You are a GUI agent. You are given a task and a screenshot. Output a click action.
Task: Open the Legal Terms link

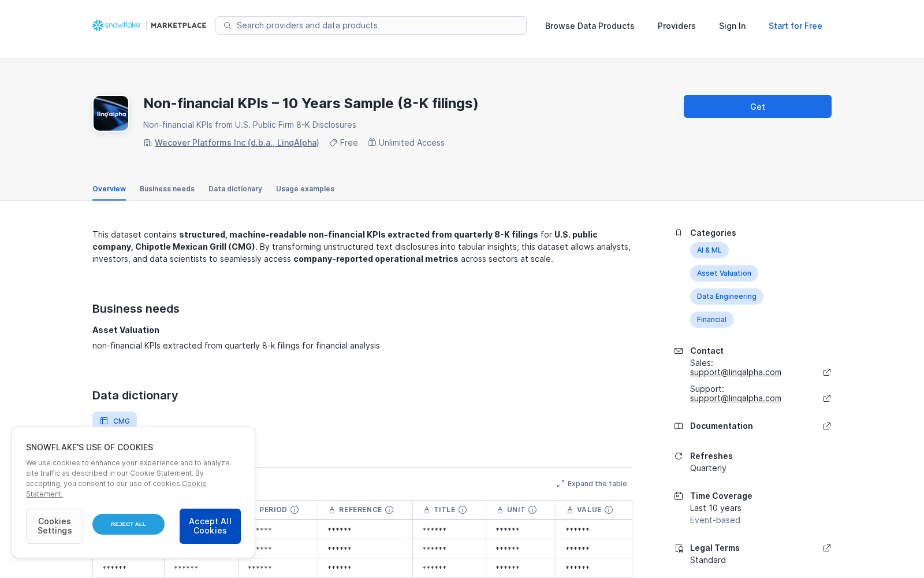pyautogui.click(x=715, y=548)
